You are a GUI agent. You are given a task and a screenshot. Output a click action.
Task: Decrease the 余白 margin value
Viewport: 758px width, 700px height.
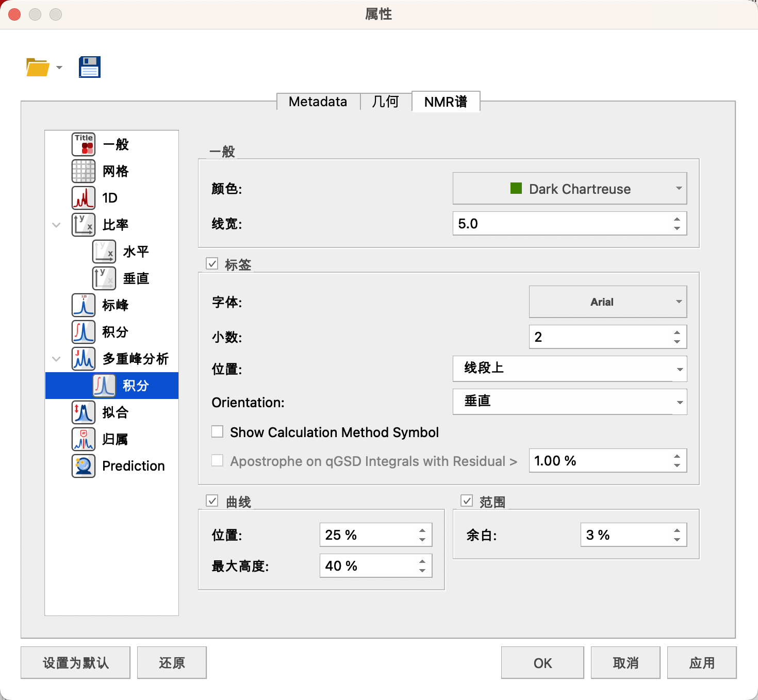coord(677,539)
